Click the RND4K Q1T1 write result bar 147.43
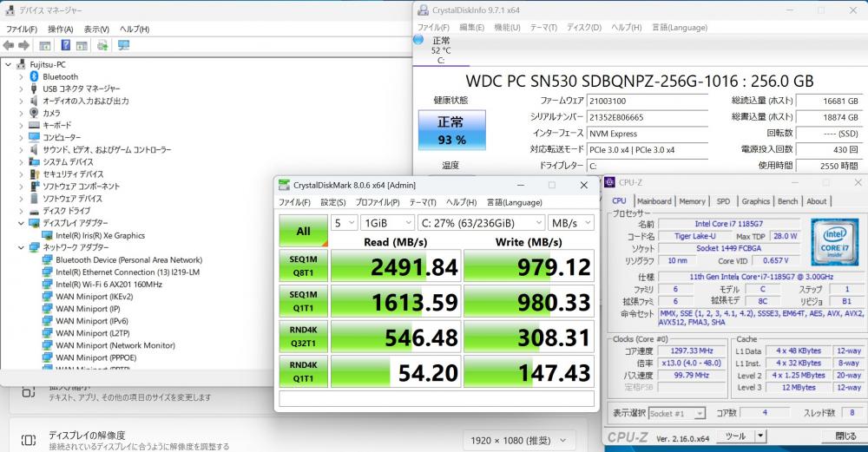 pyautogui.click(x=529, y=372)
